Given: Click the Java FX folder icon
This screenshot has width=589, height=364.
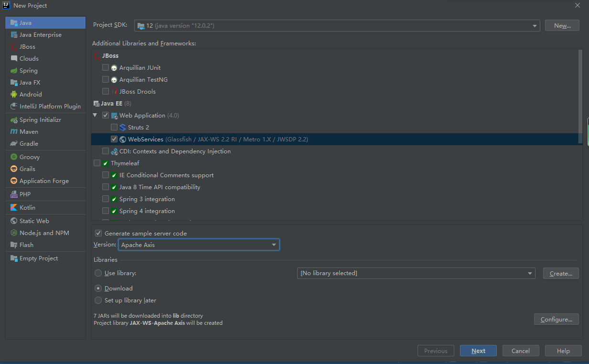Looking at the screenshot, I should pyautogui.click(x=14, y=82).
